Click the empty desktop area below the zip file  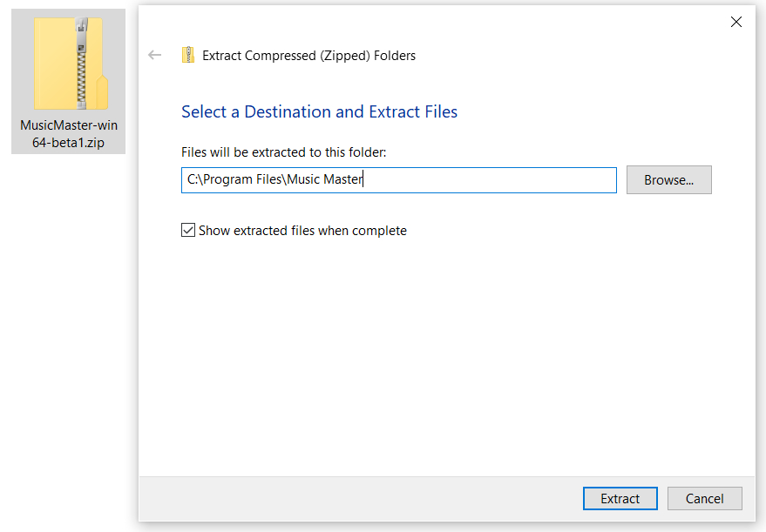68,348
